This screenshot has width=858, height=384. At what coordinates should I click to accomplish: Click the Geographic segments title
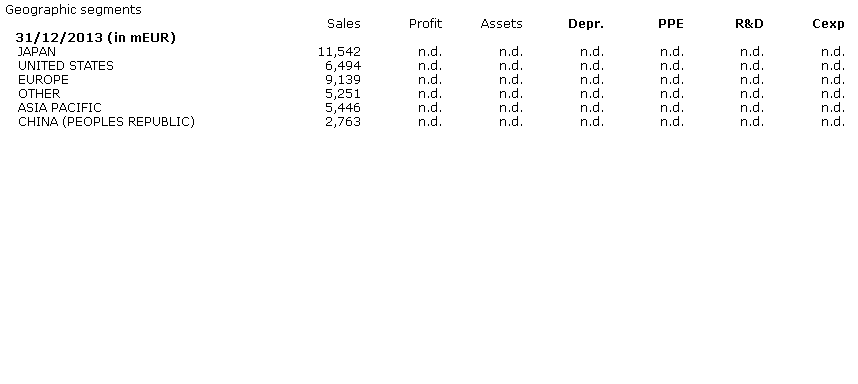(x=73, y=10)
